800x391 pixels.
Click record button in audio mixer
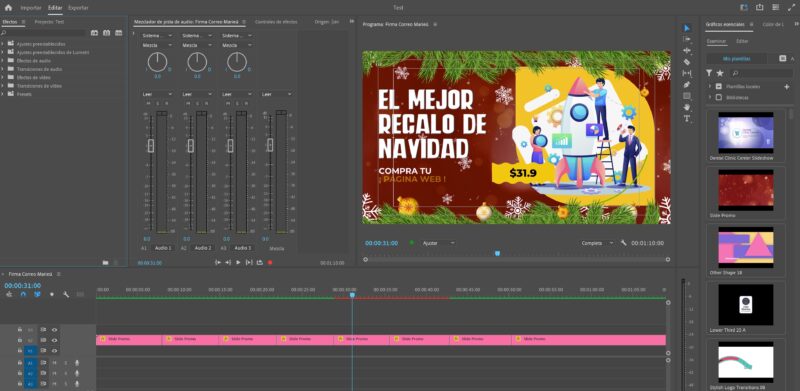(270, 262)
